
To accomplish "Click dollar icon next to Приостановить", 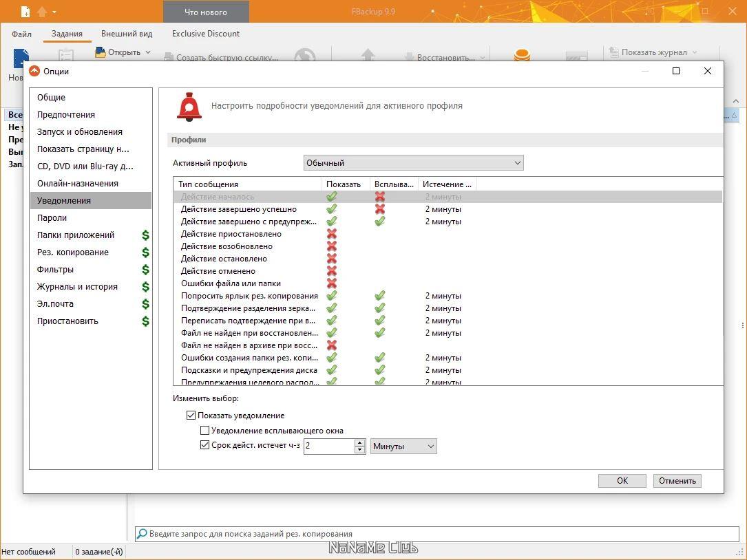I will click(146, 321).
